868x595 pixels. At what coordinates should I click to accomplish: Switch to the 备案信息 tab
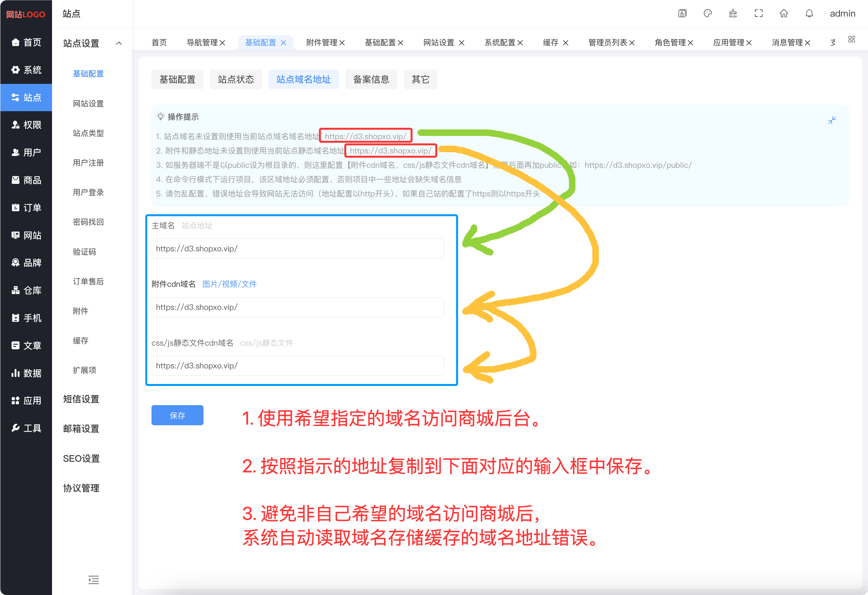pos(371,79)
